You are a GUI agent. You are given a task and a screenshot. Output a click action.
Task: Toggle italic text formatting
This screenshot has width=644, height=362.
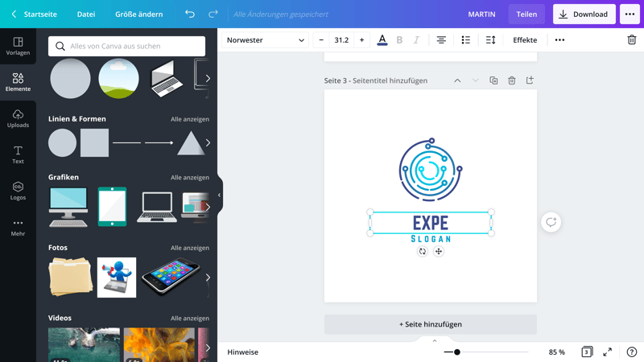tap(416, 40)
